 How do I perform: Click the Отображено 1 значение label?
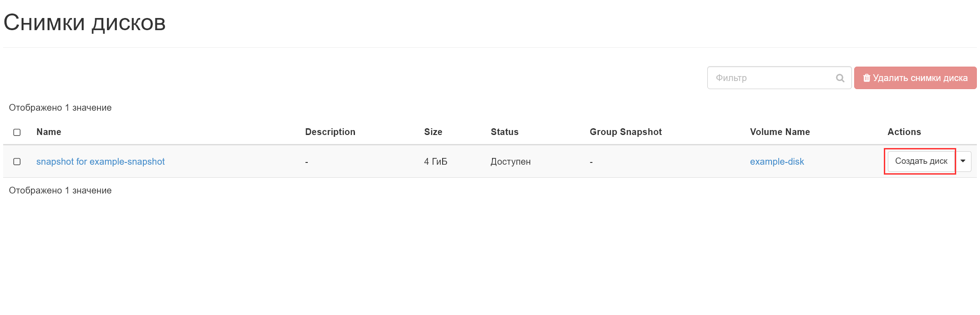tap(59, 108)
